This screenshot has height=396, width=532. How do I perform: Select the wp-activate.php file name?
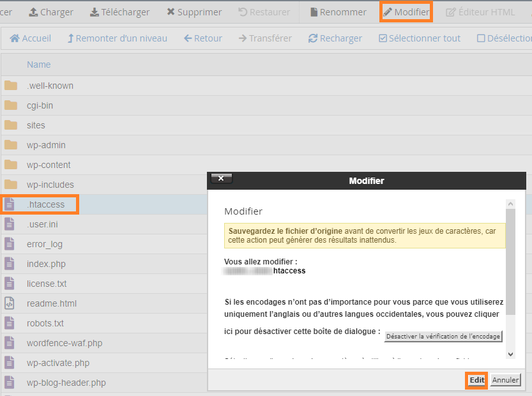58,363
